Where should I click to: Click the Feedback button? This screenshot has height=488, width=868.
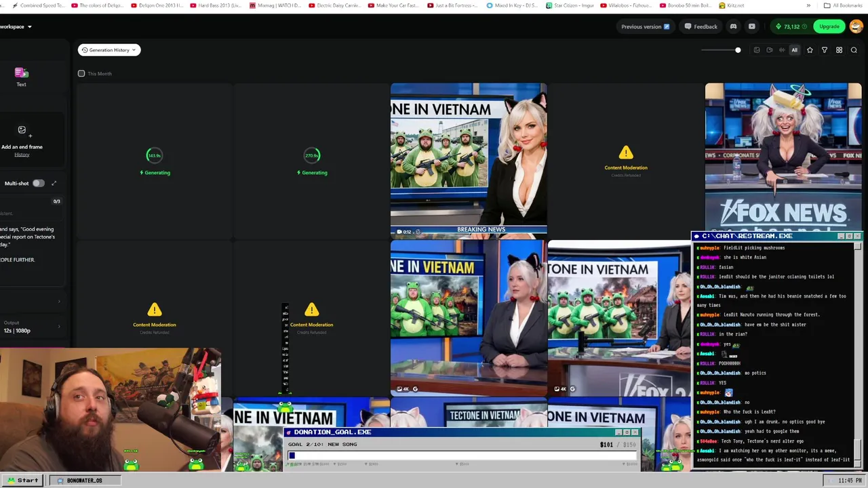[x=701, y=26]
